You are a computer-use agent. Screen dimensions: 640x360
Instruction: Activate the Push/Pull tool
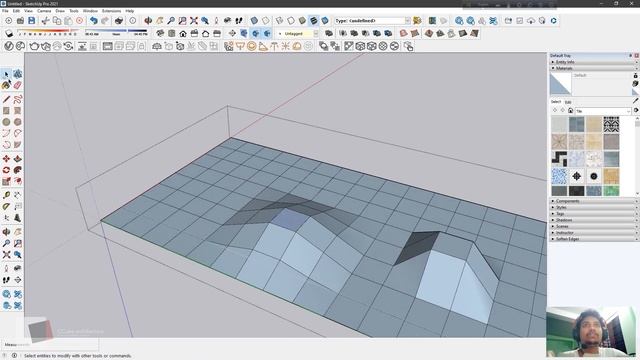(x=18, y=159)
